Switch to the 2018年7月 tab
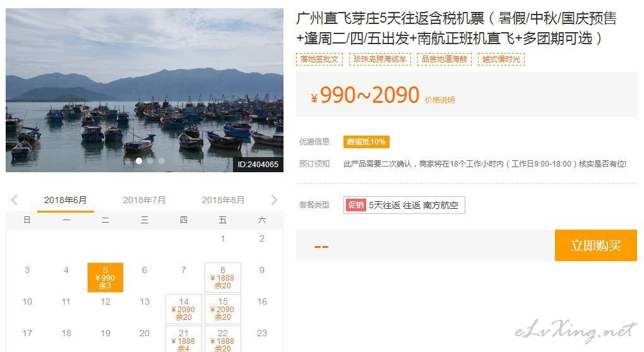 click(x=144, y=200)
